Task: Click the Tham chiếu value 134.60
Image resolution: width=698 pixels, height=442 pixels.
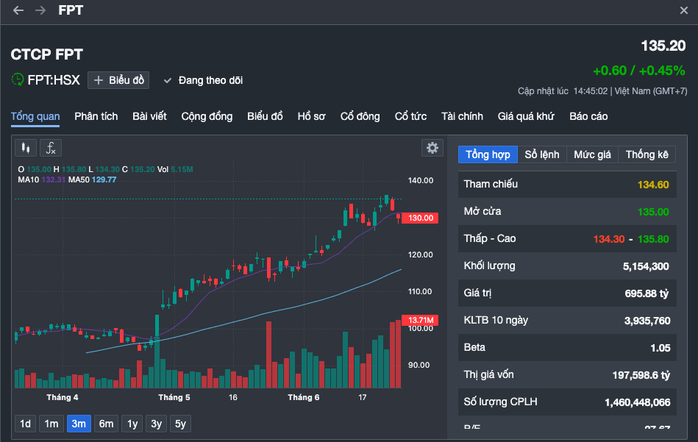Action: coord(653,185)
